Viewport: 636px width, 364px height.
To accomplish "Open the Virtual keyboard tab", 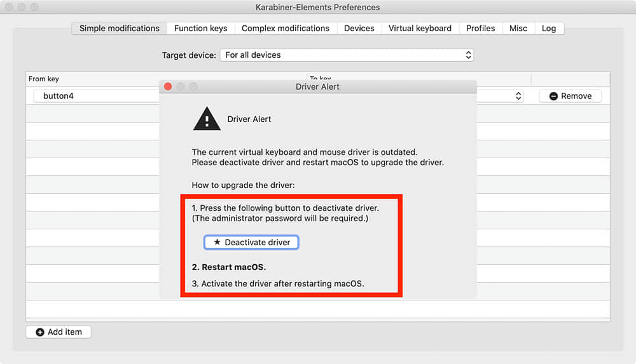I will pos(420,29).
